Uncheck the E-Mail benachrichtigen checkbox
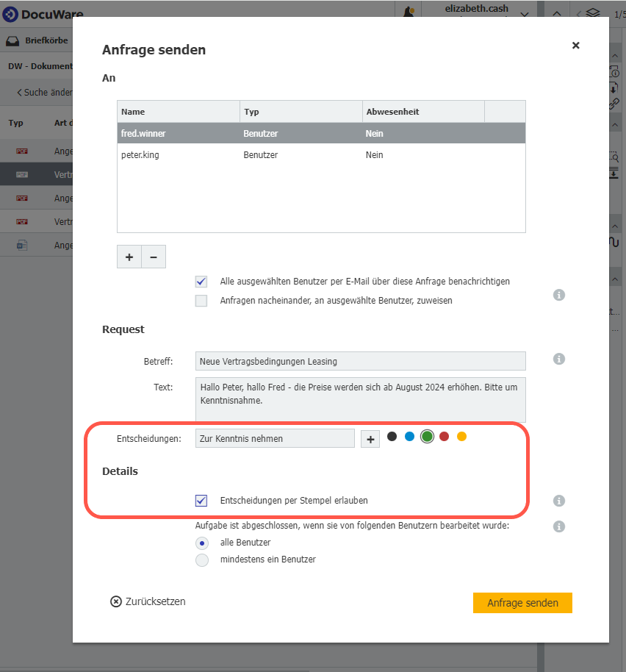 pos(201,282)
